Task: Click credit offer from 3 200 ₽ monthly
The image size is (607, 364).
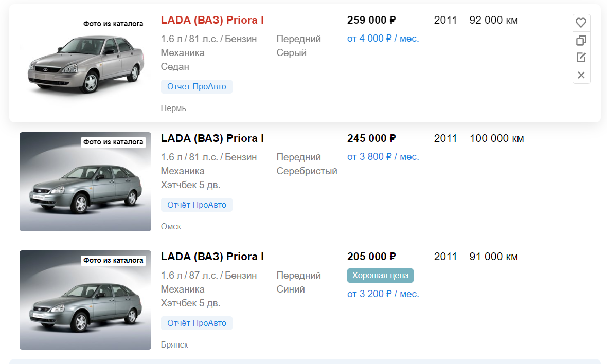Action: [x=383, y=294]
